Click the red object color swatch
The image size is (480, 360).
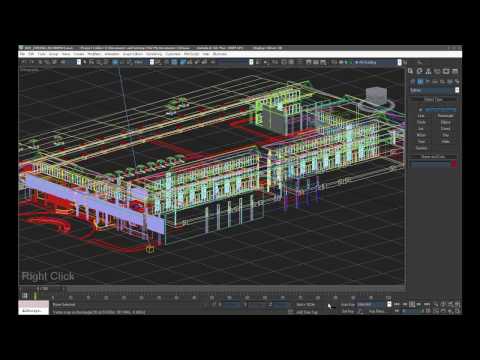pyautogui.click(x=454, y=164)
